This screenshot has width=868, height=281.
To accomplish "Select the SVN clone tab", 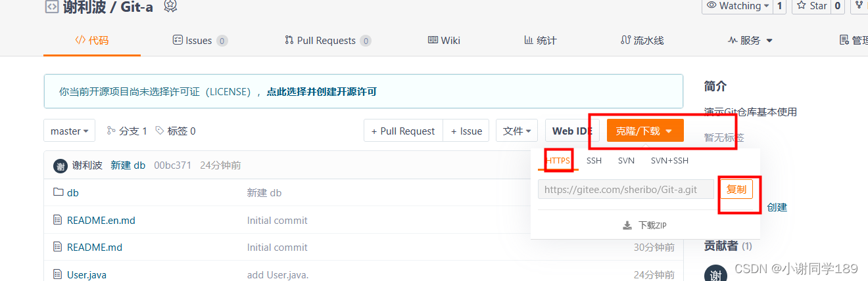I will click(626, 160).
